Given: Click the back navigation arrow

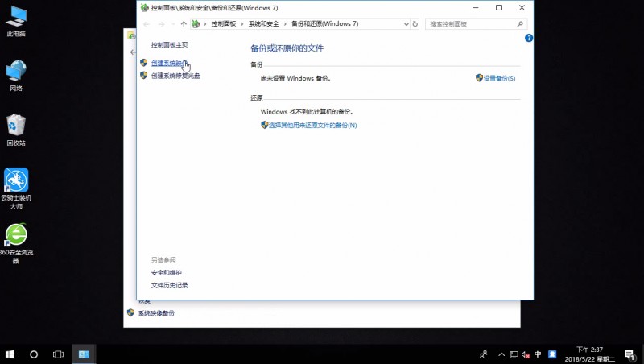Looking at the screenshot, I should tap(147, 24).
